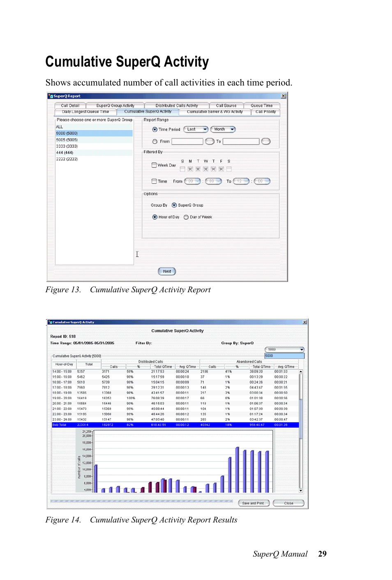
Task: Open Cumulative Server & WG Activity tab
Action: [214, 112]
